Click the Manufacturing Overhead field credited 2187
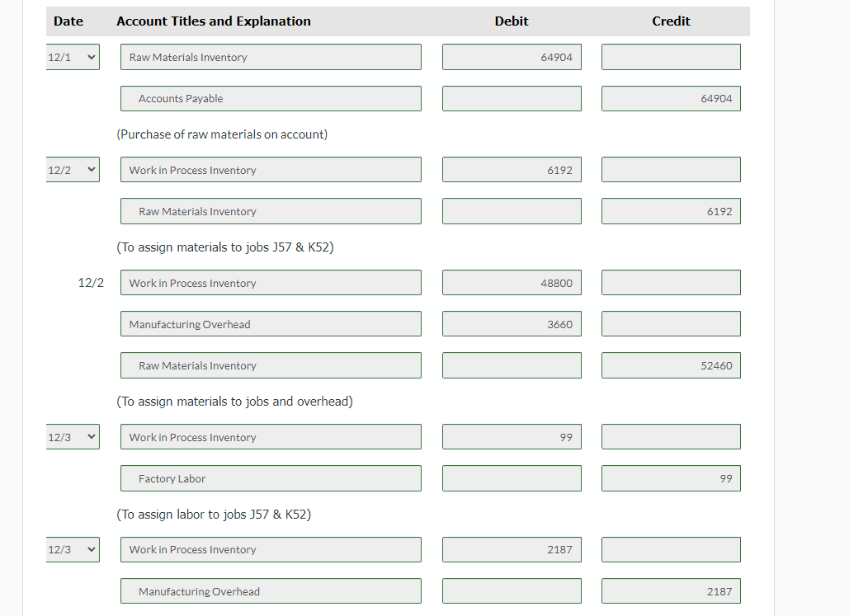849x616 pixels. click(x=271, y=591)
